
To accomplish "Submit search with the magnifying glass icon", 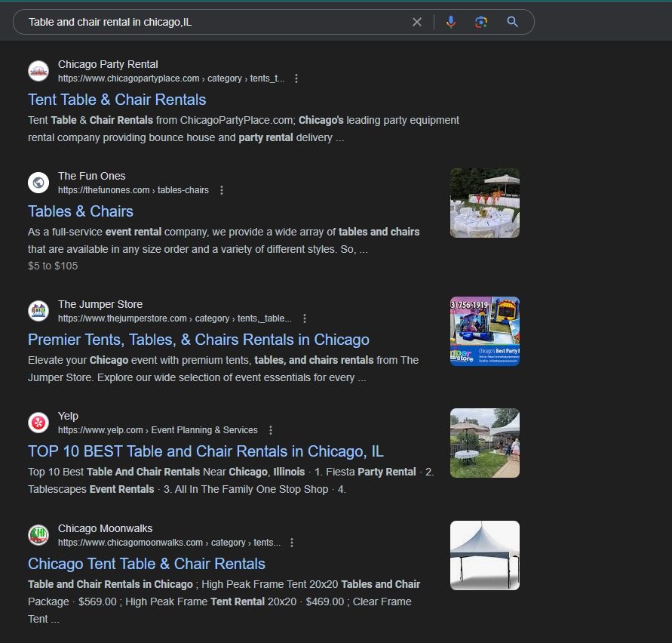I will (513, 22).
